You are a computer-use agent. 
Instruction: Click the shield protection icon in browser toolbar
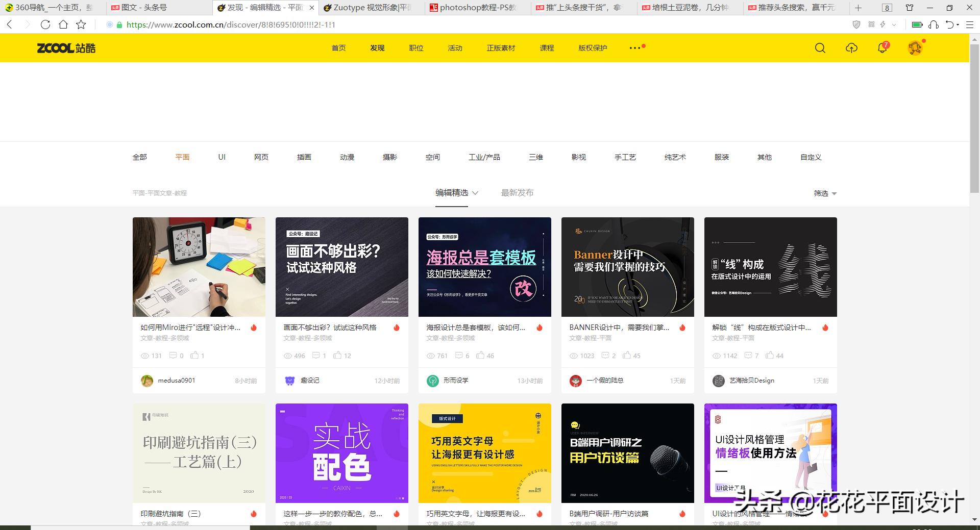coord(856,24)
